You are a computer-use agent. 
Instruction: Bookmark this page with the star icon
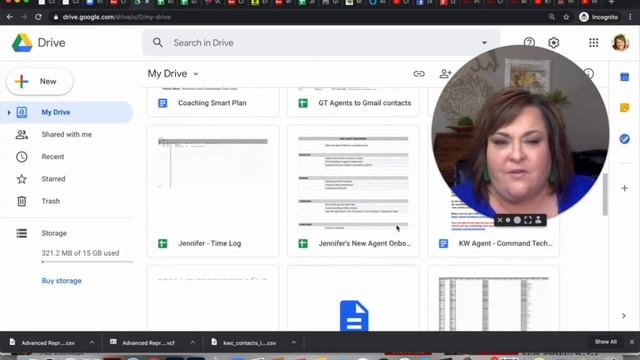pos(566,17)
